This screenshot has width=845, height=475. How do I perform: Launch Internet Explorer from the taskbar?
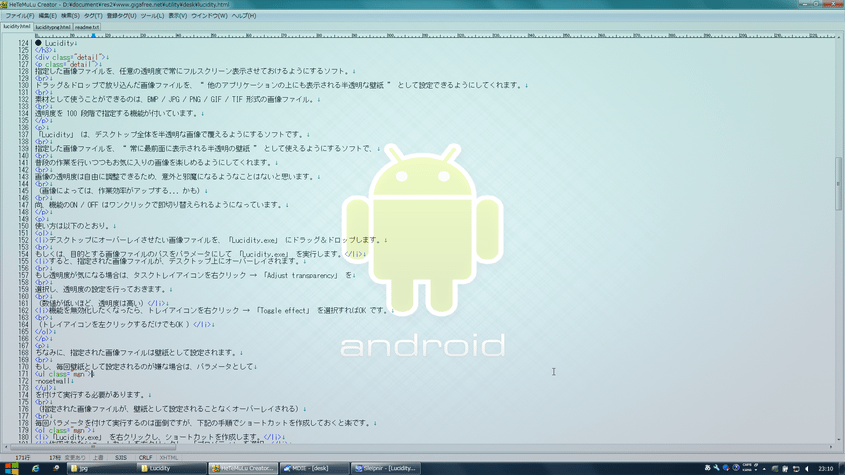pyautogui.click(x=36, y=469)
